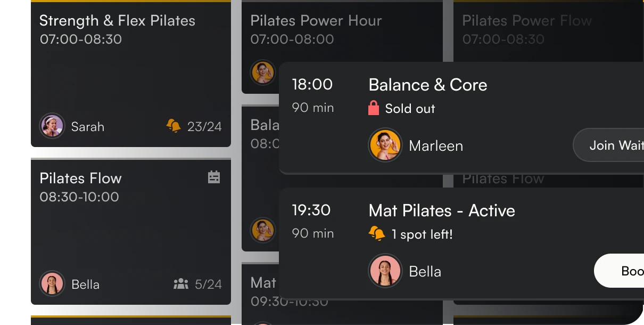Viewport: 644px width, 325px height.
Task: Click the bell icon beside 23/24
Action: click(174, 126)
